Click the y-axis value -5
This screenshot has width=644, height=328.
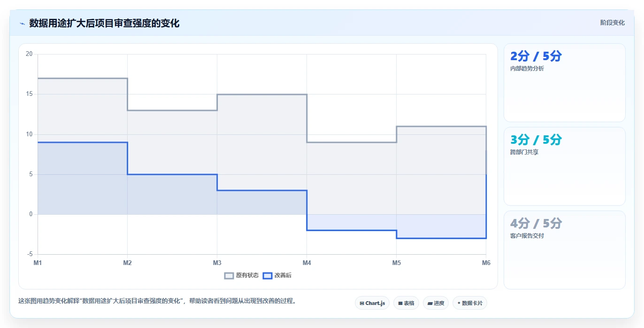tap(30, 254)
